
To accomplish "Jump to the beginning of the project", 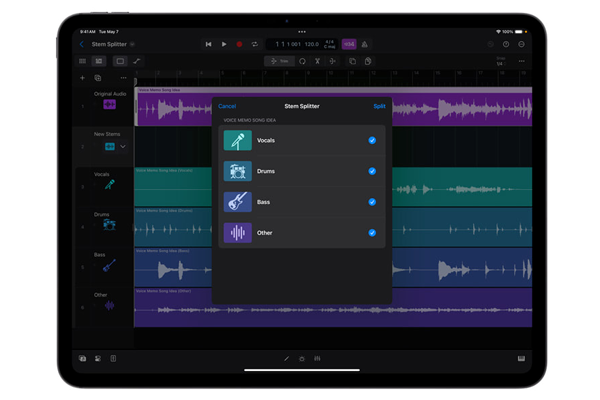I will pyautogui.click(x=208, y=44).
